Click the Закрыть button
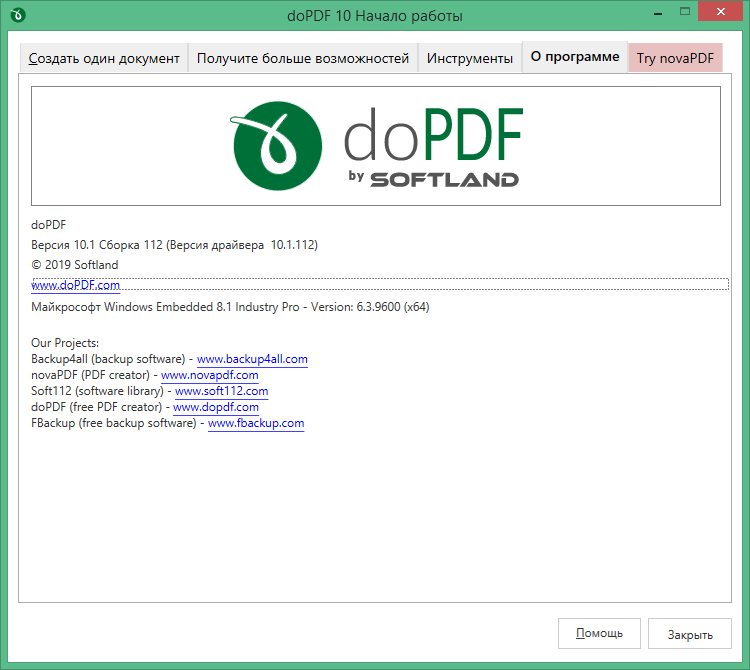This screenshot has width=750, height=670. (x=690, y=633)
